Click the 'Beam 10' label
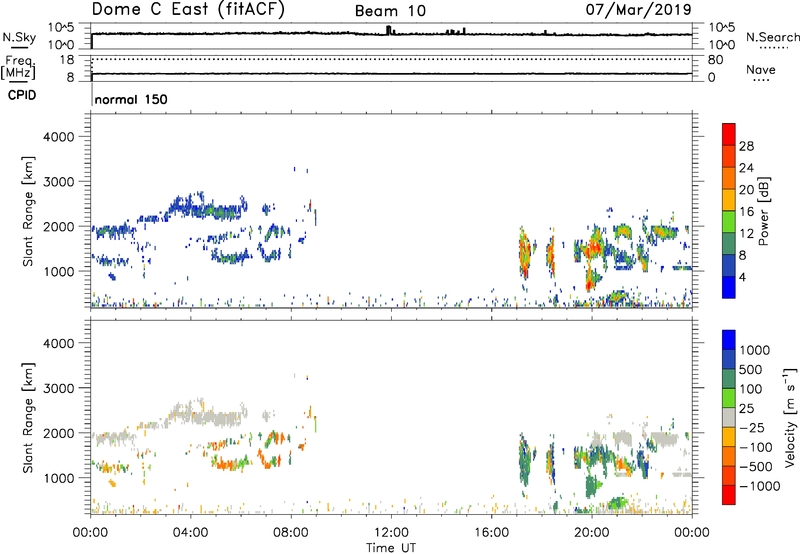 (390, 11)
